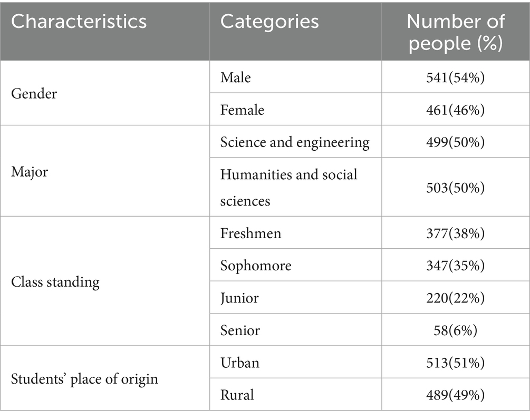Click the Categories column header
Screen dimensions: 530x420
(x=269, y=22)
